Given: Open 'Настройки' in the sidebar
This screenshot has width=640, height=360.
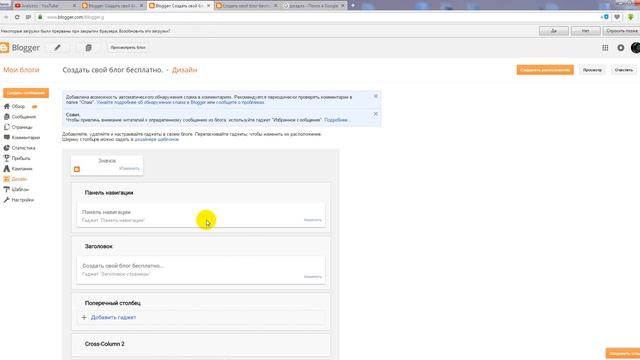Looking at the screenshot, I should [22, 200].
